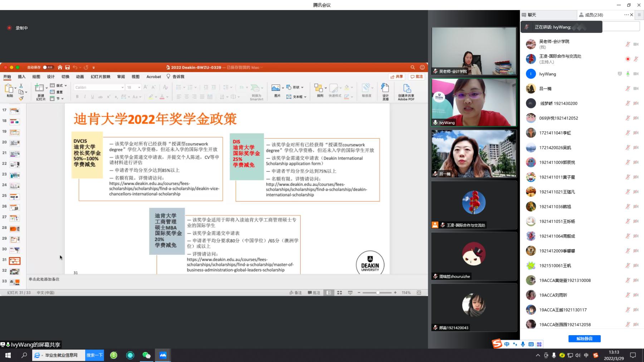Open the font size 18 dropdown

139,87
